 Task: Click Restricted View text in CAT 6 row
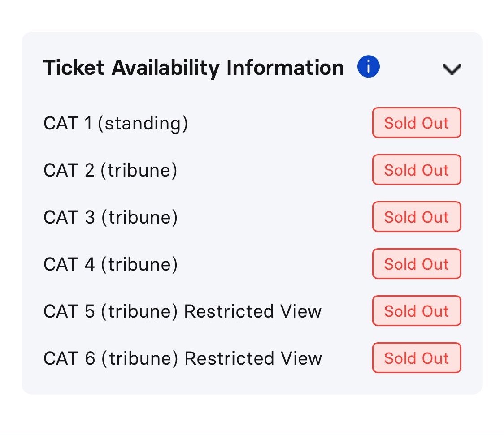point(253,358)
